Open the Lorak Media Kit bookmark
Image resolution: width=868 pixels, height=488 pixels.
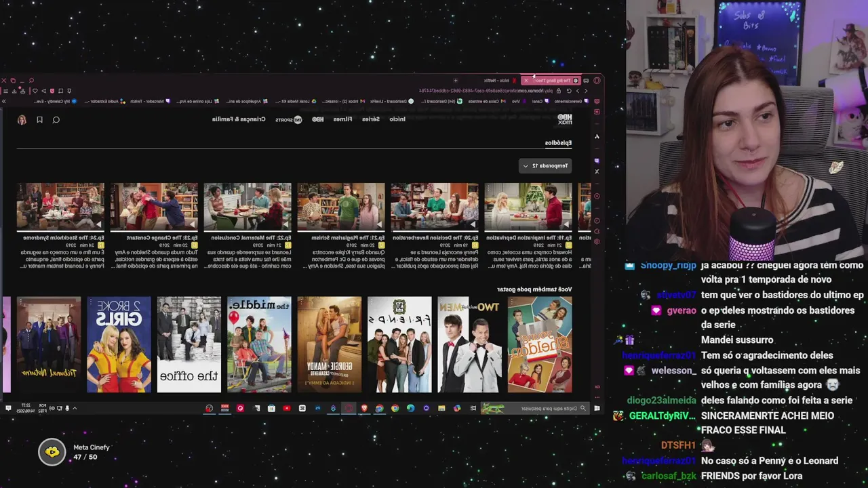point(296,101)
